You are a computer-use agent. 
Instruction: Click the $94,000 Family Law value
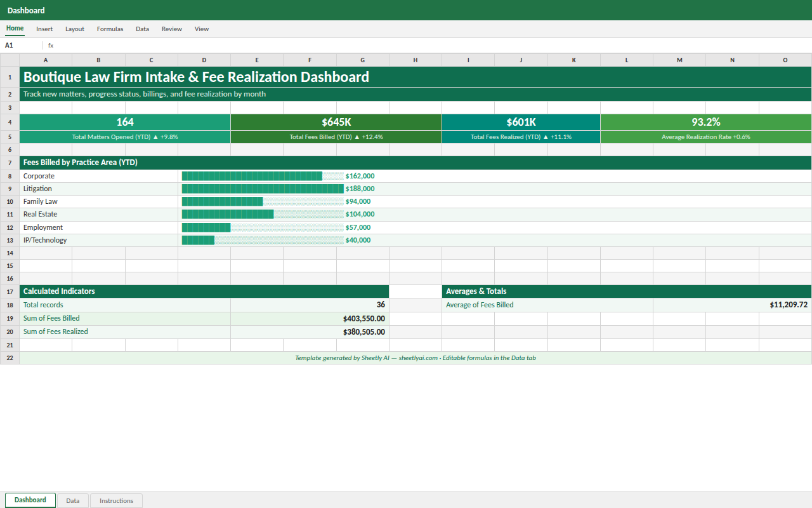pyautogui.click(x=358, y=201)
